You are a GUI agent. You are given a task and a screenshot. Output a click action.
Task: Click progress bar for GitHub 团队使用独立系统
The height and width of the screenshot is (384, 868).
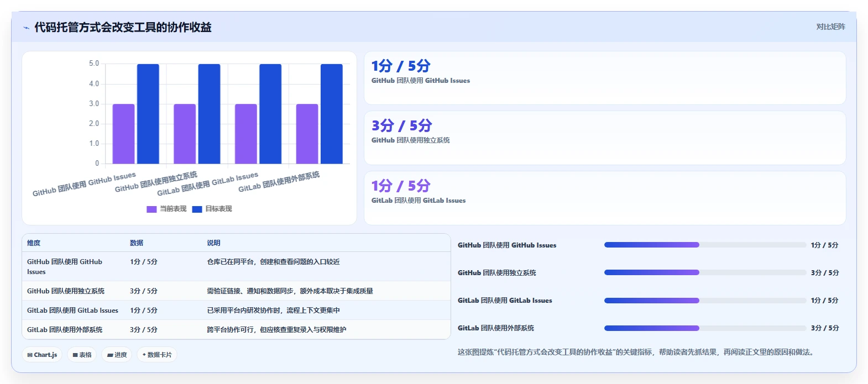coord(705,272)
